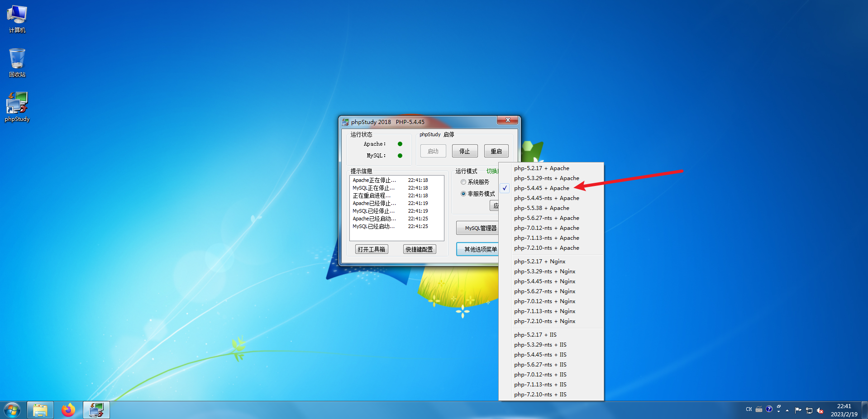Viewport: 868px width, 419px height.
Task: Select the 系统服务 radio option
Action: 475,182
